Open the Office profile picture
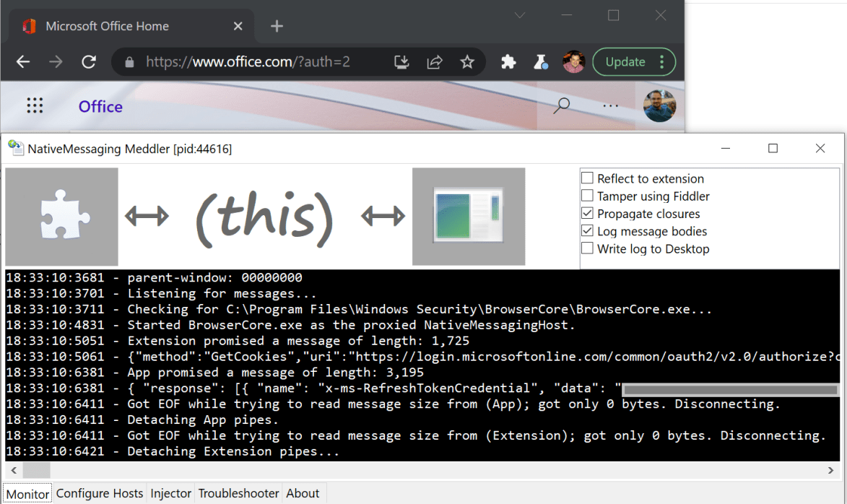The height and width of the screenshot is (504, 847). click(659, 105)
